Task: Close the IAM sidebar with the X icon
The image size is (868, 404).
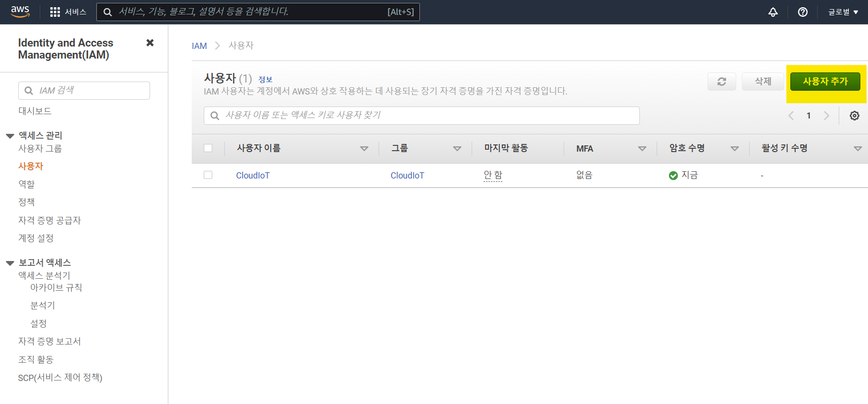Action: [150, 43]
